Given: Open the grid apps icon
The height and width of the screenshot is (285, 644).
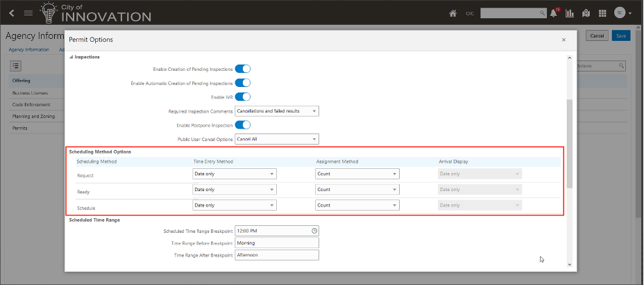Looking at the screenshot, I should (602, 13).
